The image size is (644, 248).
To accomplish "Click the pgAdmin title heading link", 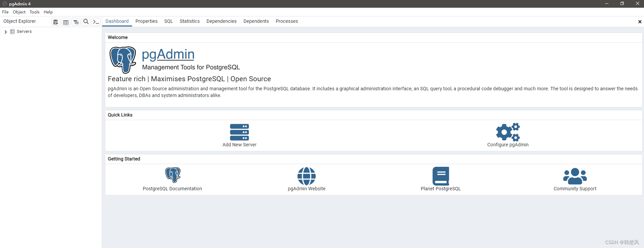I will click(x=168, y=54).
